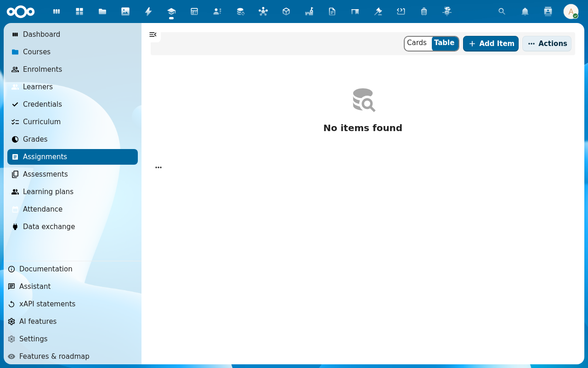Open Data exchange in the sidebar
The height and width of the screenshot is (368, 588).
pyautogui.click(x=73, y=227)
